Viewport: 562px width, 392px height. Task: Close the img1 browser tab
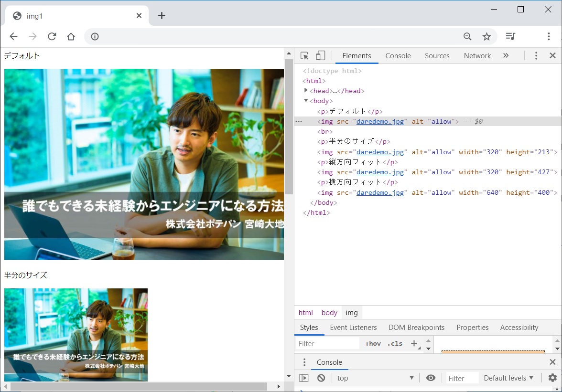tap(139, 16)
